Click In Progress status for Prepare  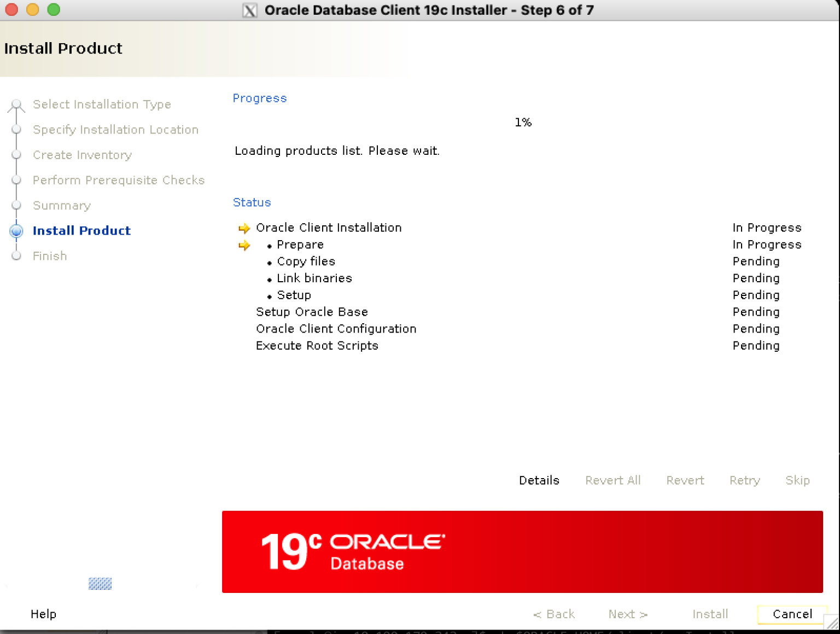(x=767, y=245)
